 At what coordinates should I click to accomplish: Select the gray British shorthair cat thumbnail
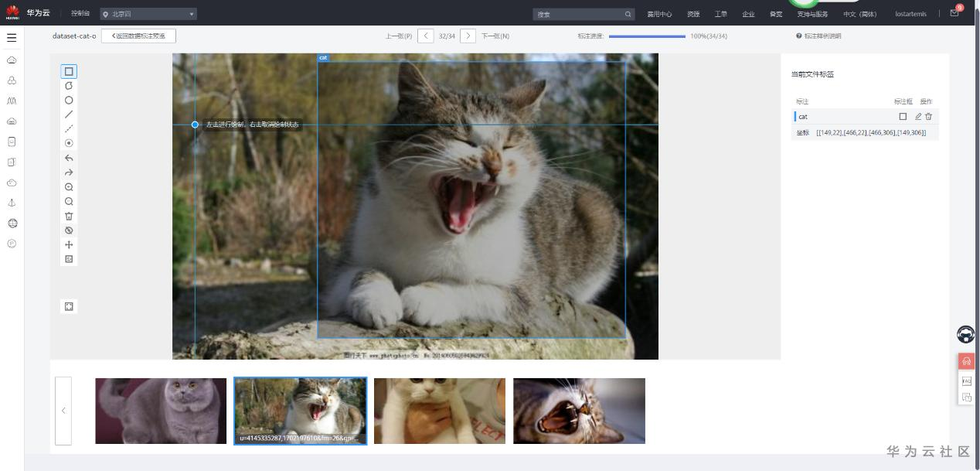tap(161, 411)
